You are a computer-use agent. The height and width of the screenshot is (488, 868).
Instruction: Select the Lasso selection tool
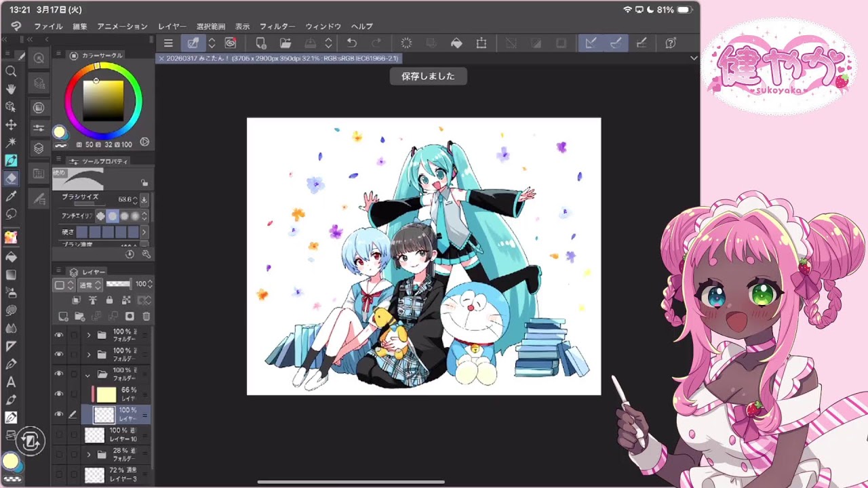[11, 213]
